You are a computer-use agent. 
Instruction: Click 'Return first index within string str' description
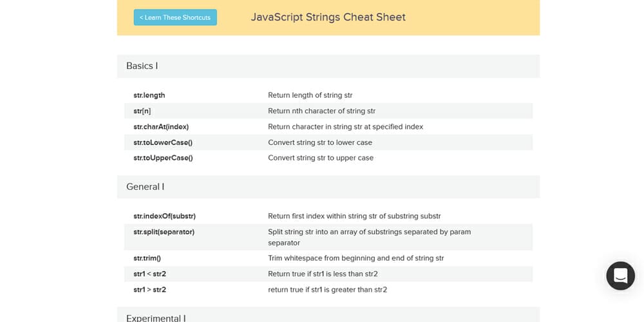pos(354,216)
